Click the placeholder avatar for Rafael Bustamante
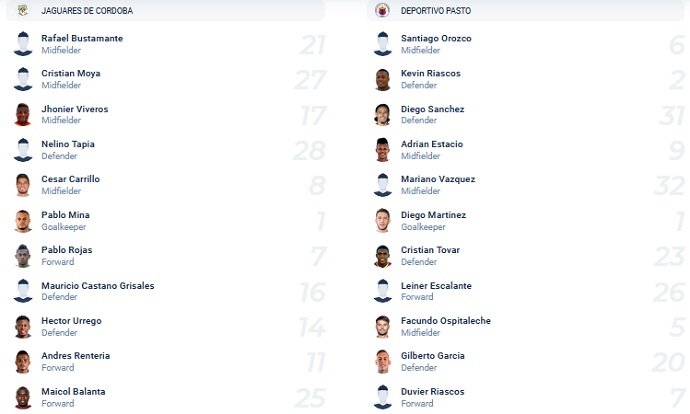690x414 pixels. click(23, 44)
